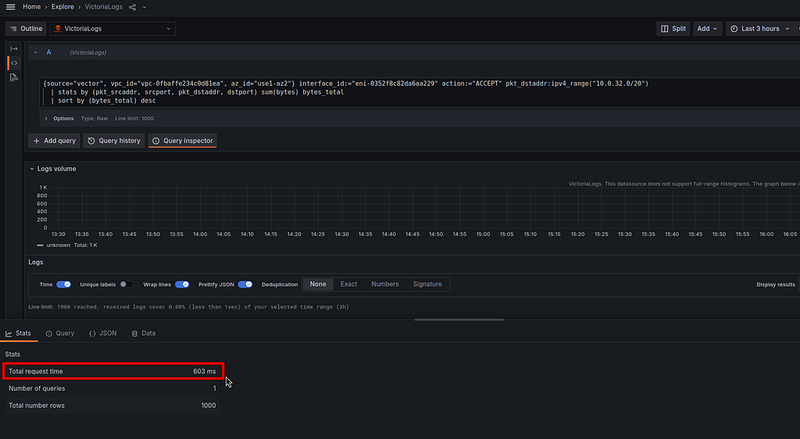Switch to the Query inspector tab
This screenshot has width=800, height=439.
tap(60, 333)
